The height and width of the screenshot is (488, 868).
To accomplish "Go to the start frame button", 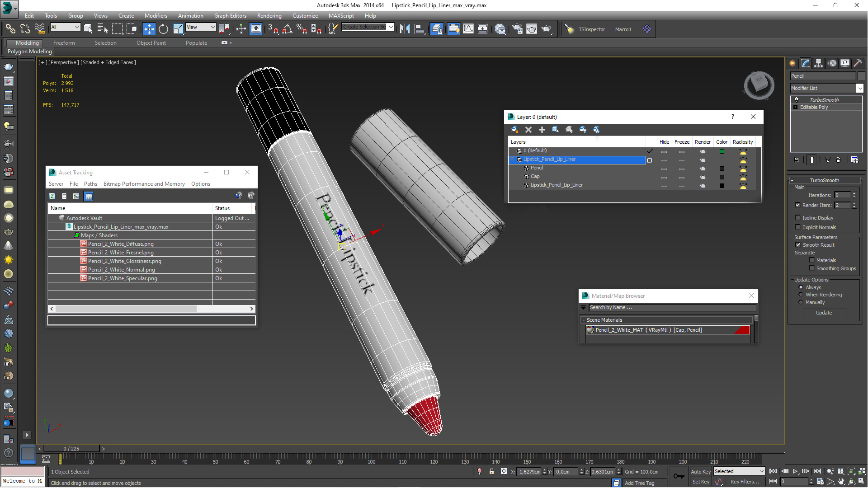I will [773, 471].
